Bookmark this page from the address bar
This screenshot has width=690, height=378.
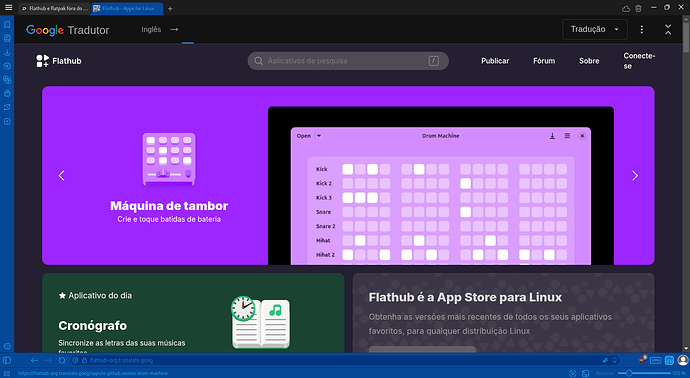[614, 360]
